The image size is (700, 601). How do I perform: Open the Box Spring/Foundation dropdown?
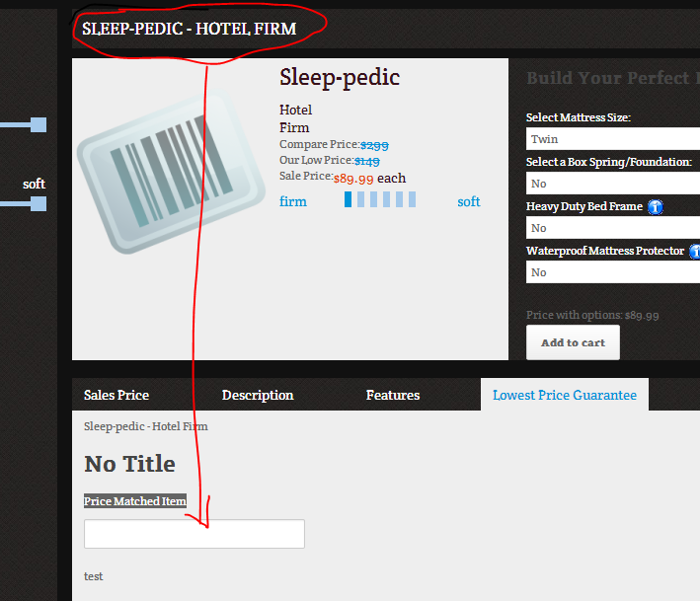(613, 184)
